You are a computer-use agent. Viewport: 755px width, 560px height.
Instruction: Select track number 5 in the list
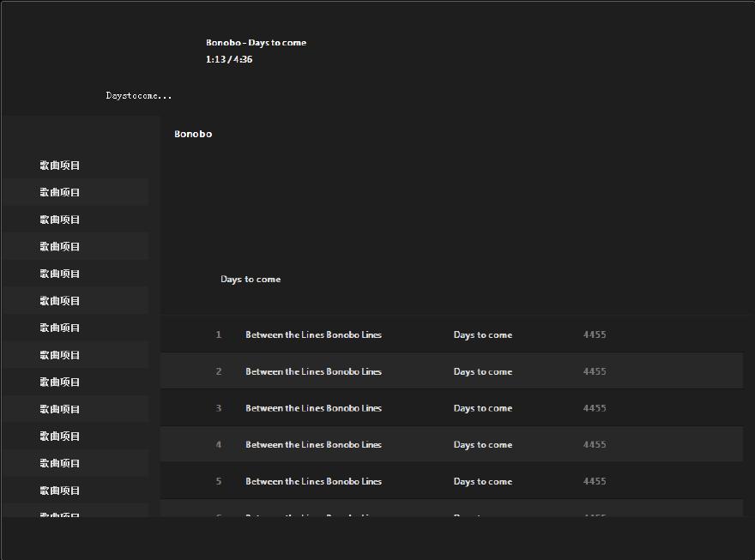(219, 481)
